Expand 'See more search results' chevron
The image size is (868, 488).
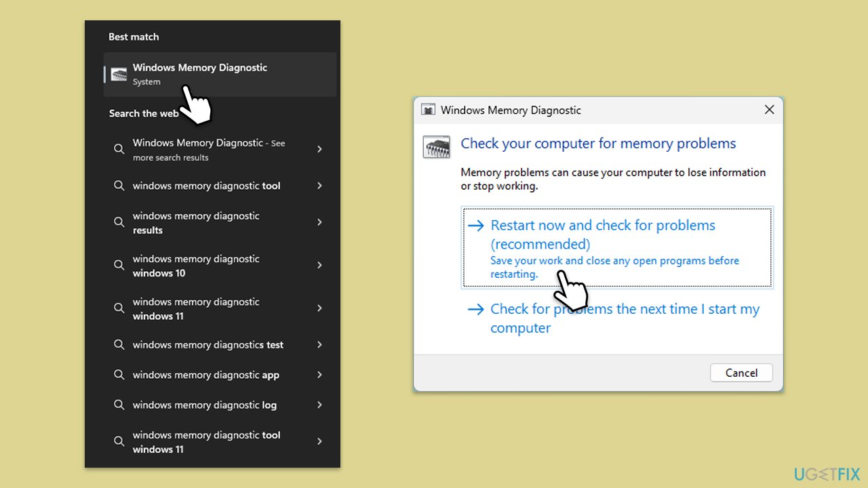point(319,149)
